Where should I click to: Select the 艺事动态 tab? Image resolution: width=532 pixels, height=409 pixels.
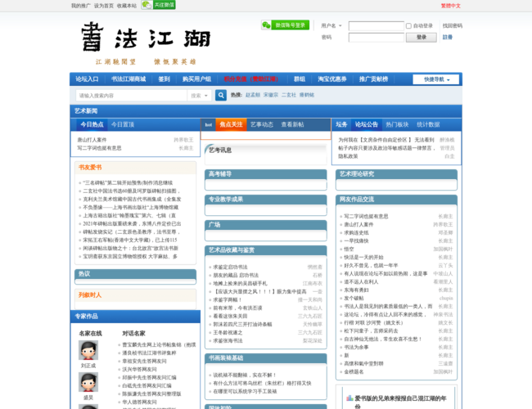tap(262, 124)
